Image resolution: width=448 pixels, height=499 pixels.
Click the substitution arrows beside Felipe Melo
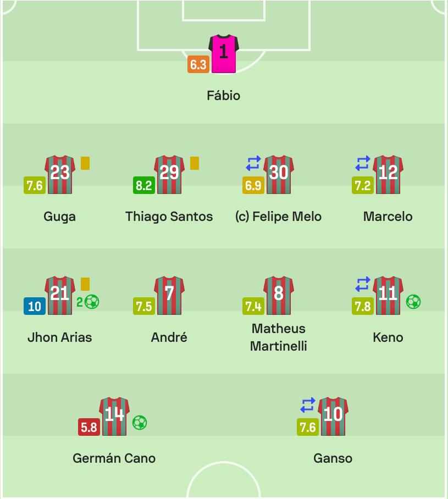pos(253,163)
